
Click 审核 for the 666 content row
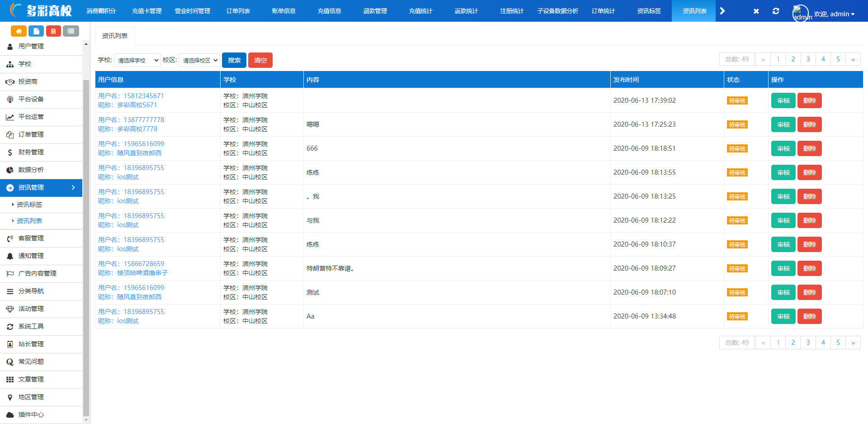[x=783, y=148]
